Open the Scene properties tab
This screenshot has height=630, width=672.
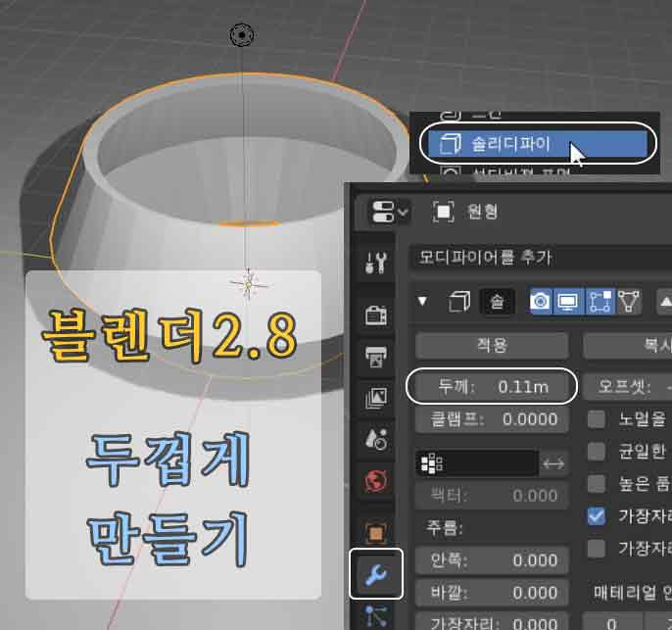coord(376,438)
